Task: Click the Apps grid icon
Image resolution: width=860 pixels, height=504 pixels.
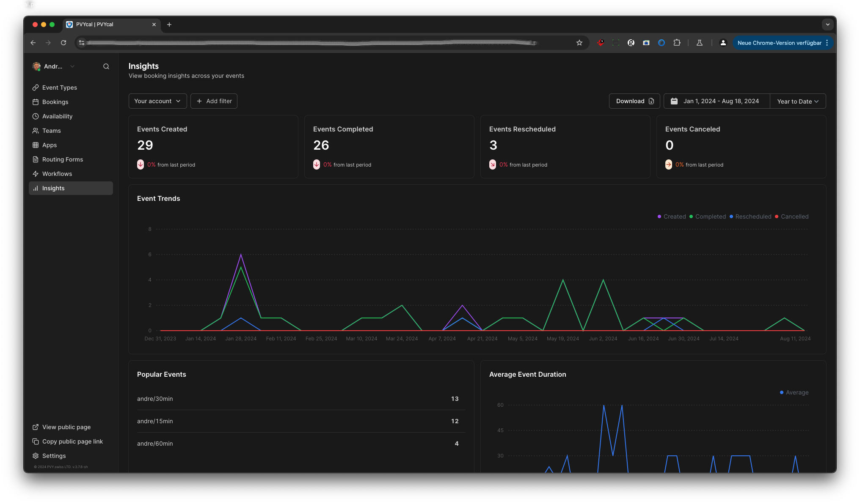Action: point(36,145)
